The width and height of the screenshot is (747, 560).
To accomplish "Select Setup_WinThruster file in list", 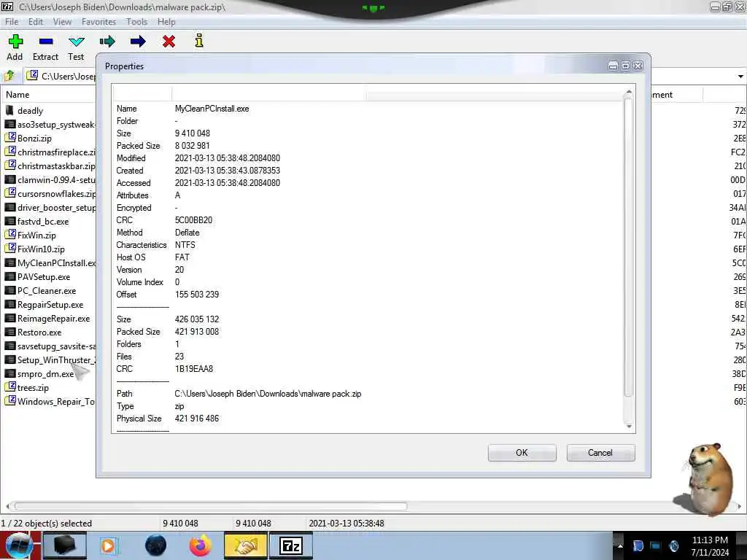I will coord(56,360).
